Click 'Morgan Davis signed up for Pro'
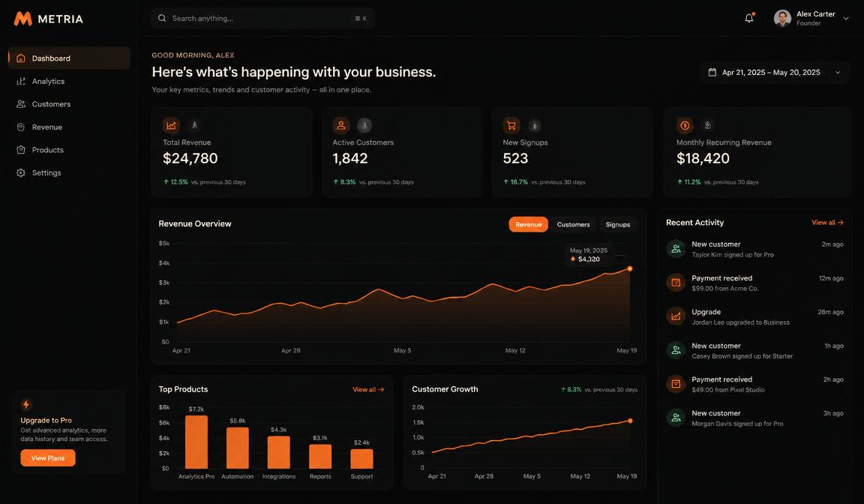The image size is (864, 504). 737,424
